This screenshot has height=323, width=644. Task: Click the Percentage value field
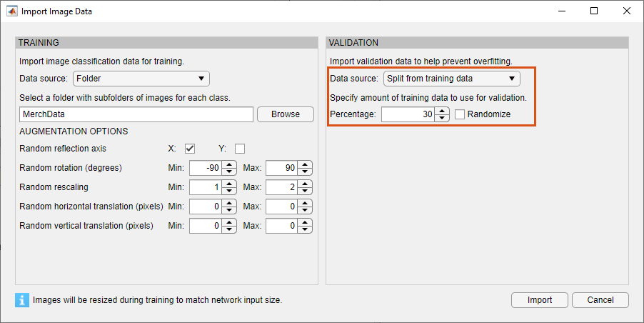click(x=408, y=114)
